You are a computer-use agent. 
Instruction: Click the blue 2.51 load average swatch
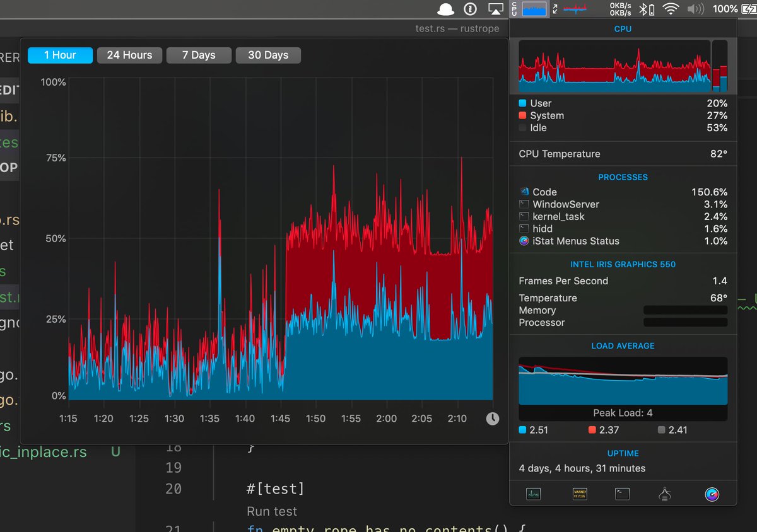[522, 430]
